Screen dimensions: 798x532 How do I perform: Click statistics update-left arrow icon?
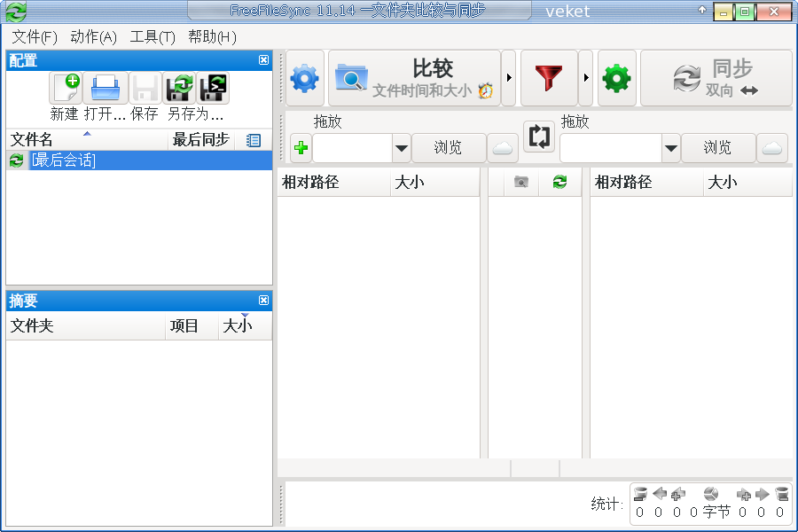point(659,494)
